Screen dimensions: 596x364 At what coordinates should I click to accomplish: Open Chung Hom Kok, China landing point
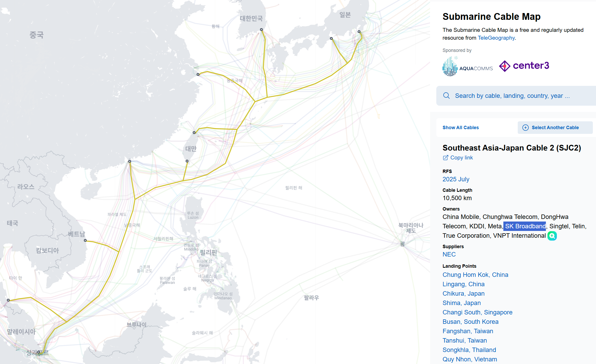point(475,275)
